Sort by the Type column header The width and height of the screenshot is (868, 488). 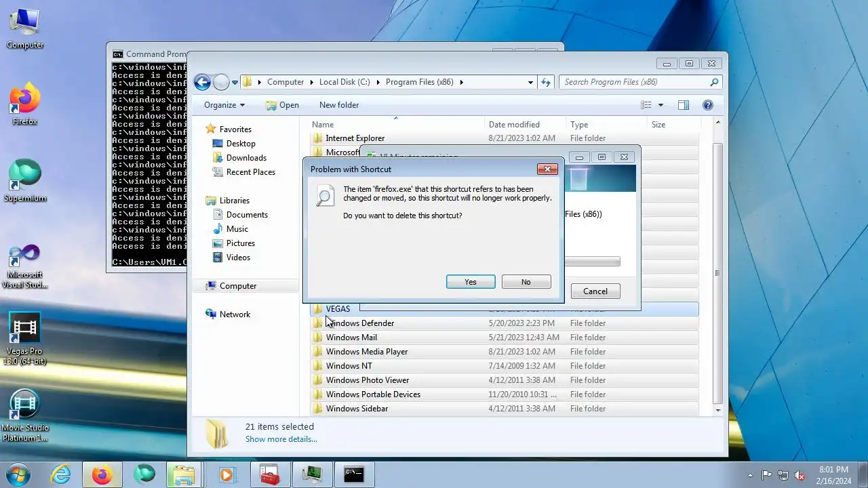point(607,125)
